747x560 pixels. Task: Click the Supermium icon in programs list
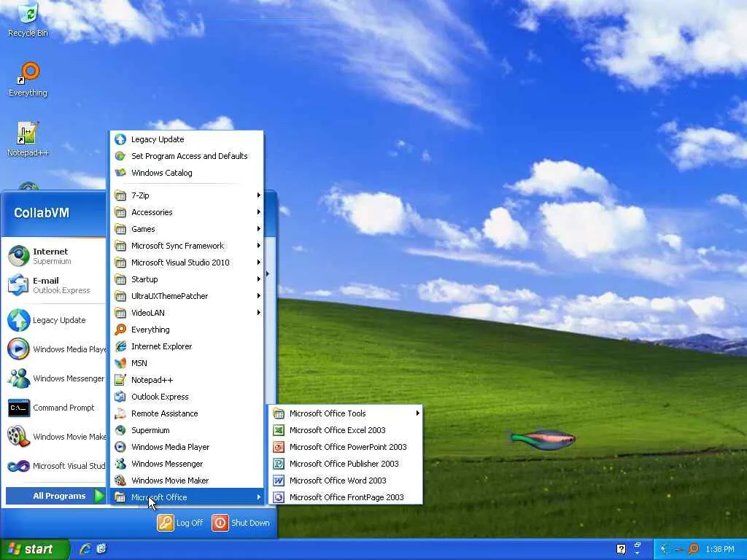pyautogui.click(x=120, y=430)
